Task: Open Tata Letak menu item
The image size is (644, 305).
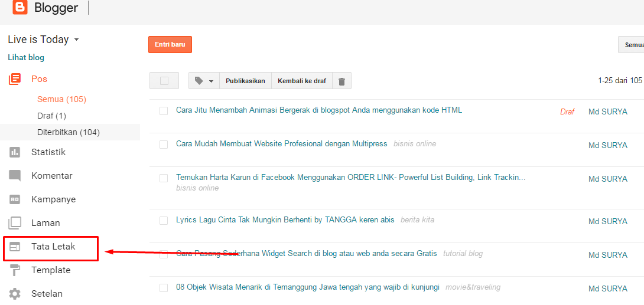Action: pyautogui.click(x=53, y=247)
